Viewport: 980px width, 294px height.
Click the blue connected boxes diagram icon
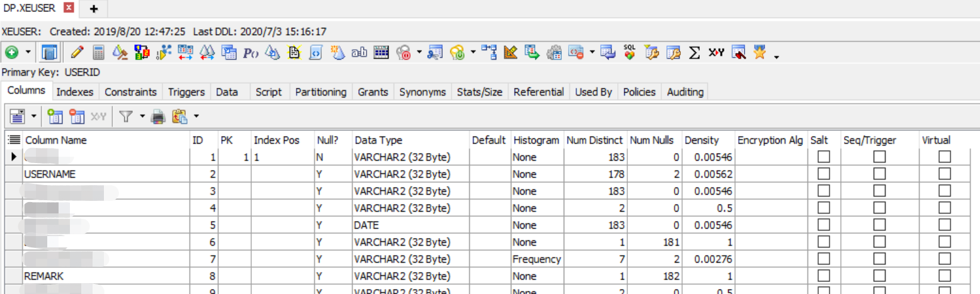click(489, 52)
